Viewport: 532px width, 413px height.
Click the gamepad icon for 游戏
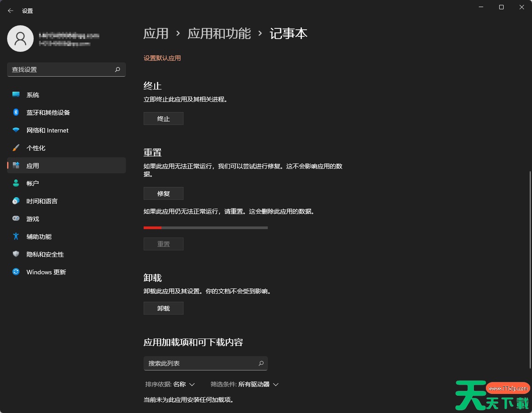(x=16, y=219)
